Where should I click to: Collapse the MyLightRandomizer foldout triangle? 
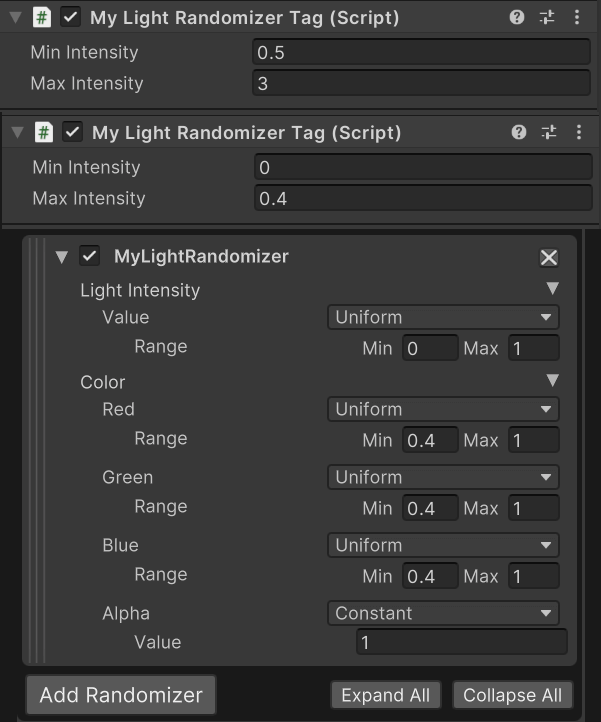[x=62, y=257]
